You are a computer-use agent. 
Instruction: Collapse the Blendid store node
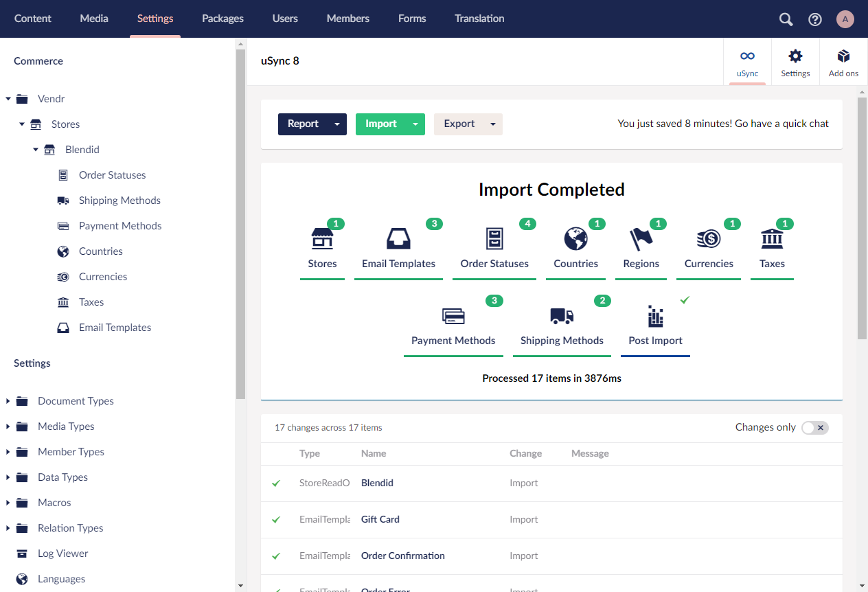click(x=36, y=150)
